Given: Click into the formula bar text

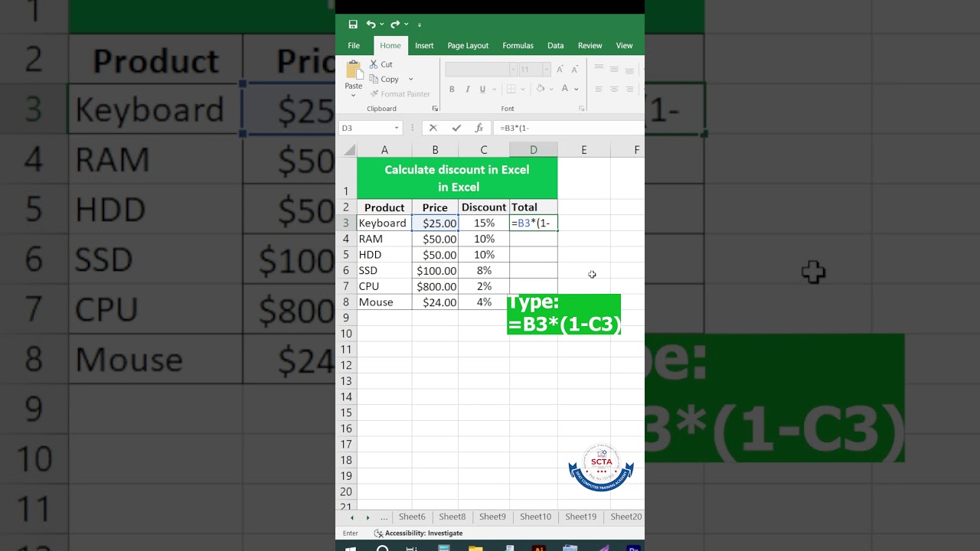Looking at the screenshot, I should [569, 128].
